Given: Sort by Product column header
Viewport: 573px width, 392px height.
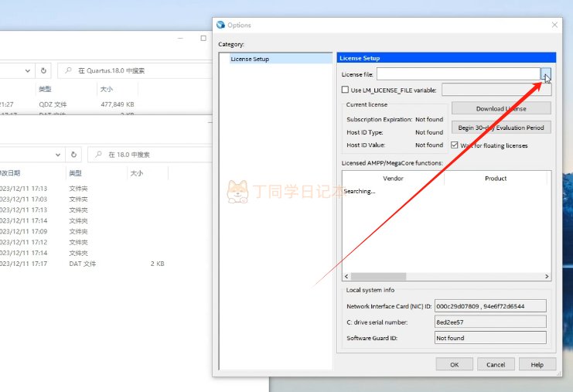Looking at the screenshot, I should tap(496, 179).
